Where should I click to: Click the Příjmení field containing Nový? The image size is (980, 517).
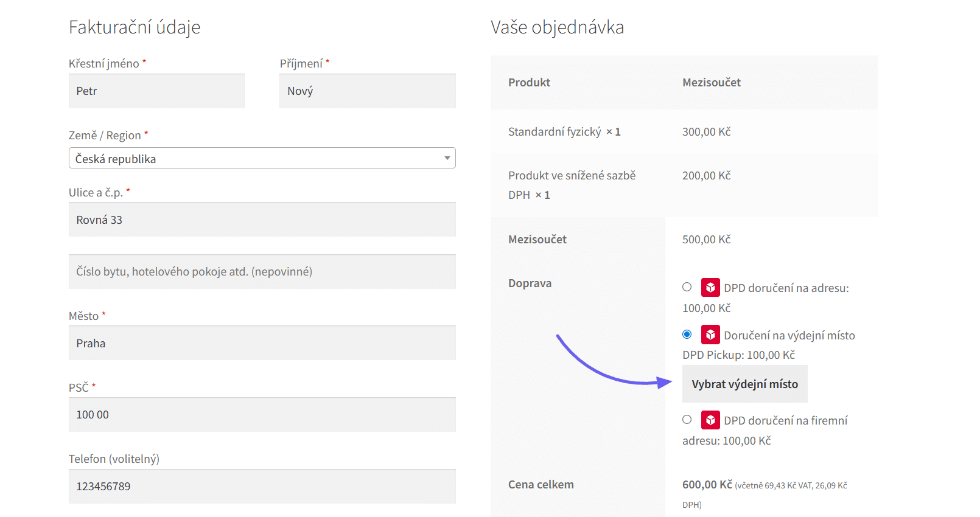click(367, 91)
